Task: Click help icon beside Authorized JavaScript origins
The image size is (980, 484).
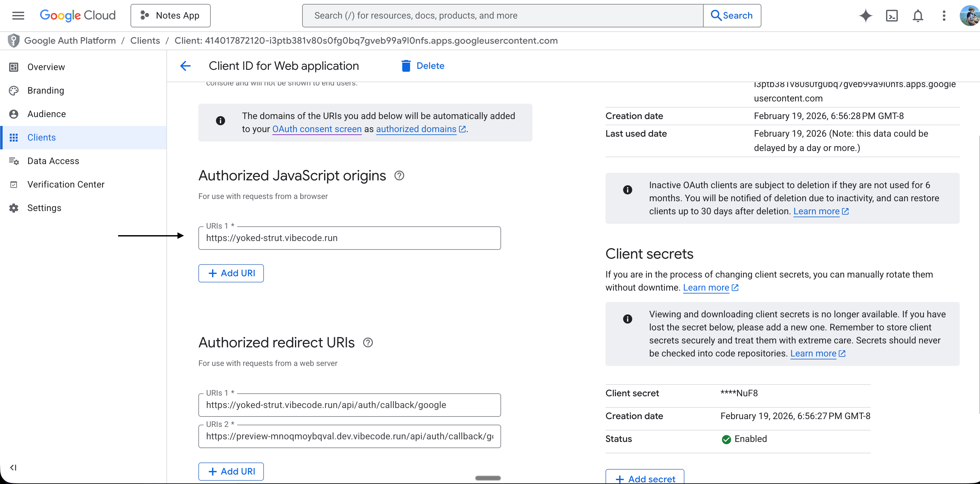Action: coord(399,176)
